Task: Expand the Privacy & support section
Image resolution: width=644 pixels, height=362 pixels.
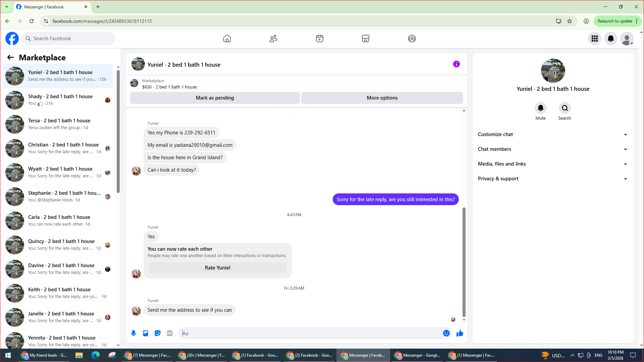Action: click(552, 179)
